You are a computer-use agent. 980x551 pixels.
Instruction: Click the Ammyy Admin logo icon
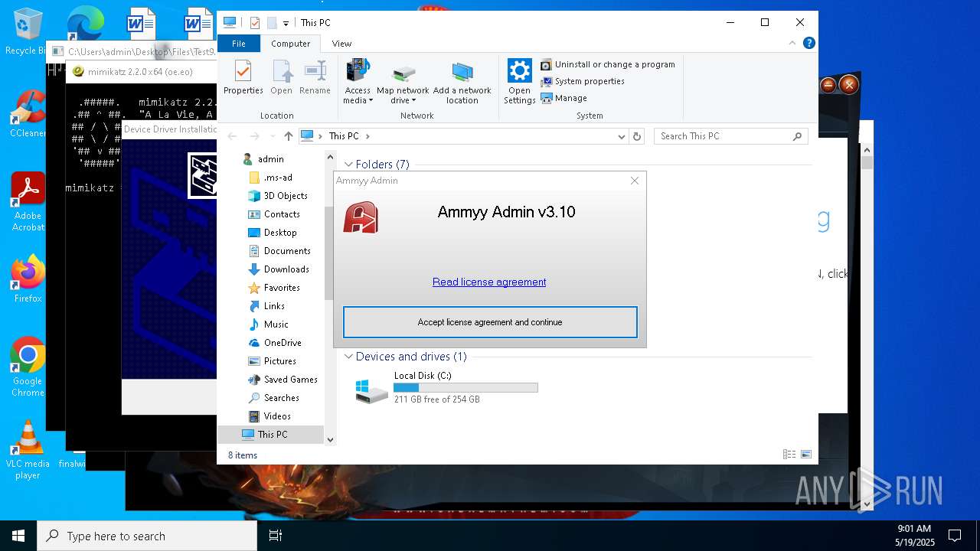click(361, 217)
